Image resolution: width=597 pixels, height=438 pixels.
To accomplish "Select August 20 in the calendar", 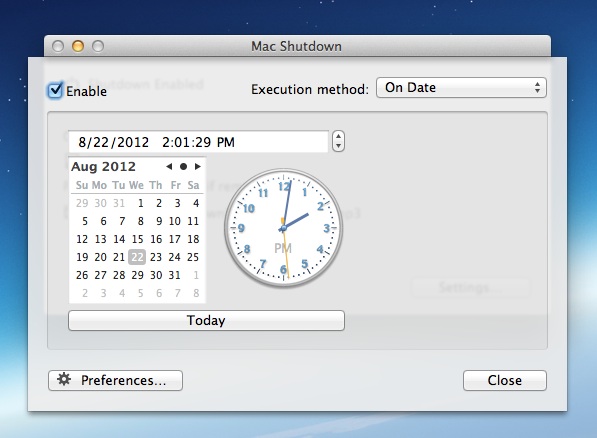I will [101, 257].
